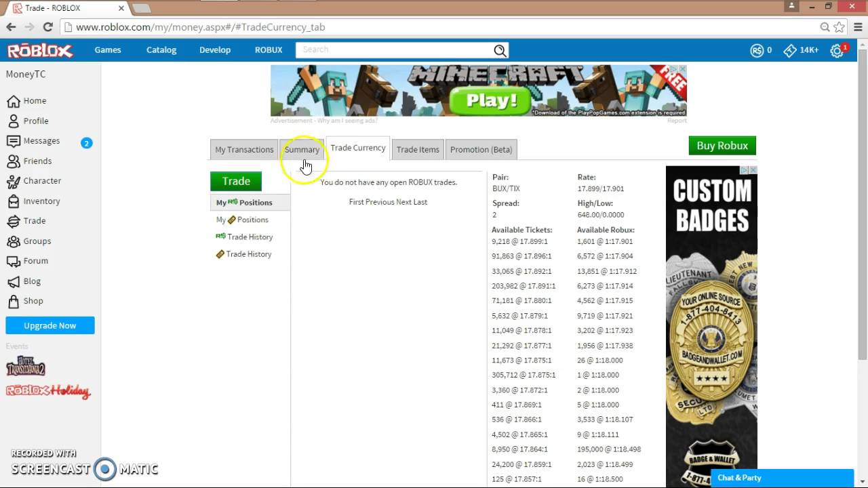Viewport: 868px width, 488px height.
Task: Click the 1,601 @ 1:17.901 Robux offer
Action: (x=605, y=241)
